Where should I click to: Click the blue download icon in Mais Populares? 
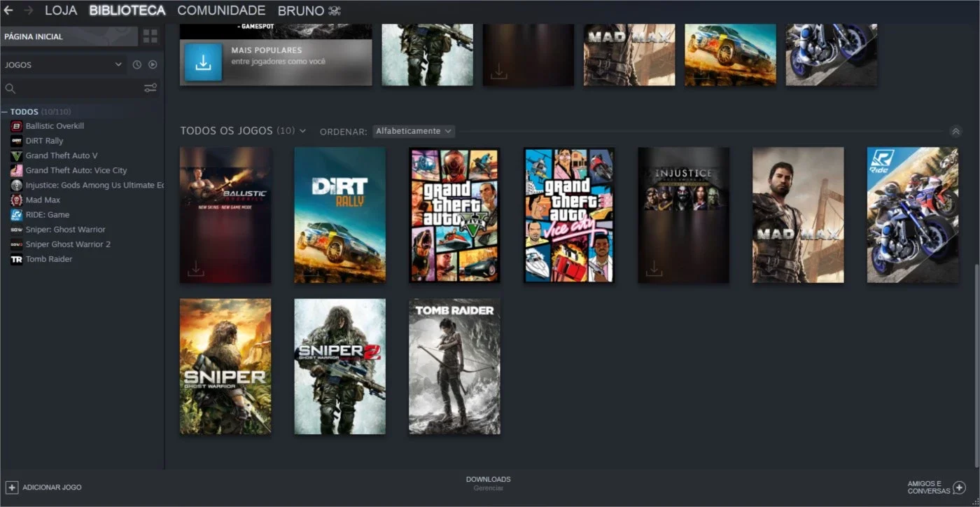[x=203, y=62]
